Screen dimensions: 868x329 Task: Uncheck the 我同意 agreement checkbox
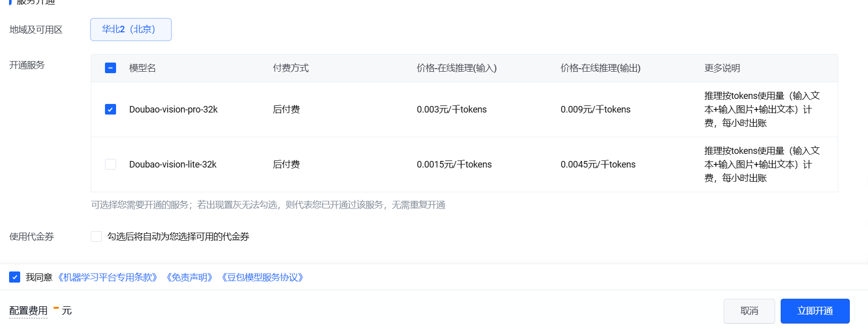[15, 277]
